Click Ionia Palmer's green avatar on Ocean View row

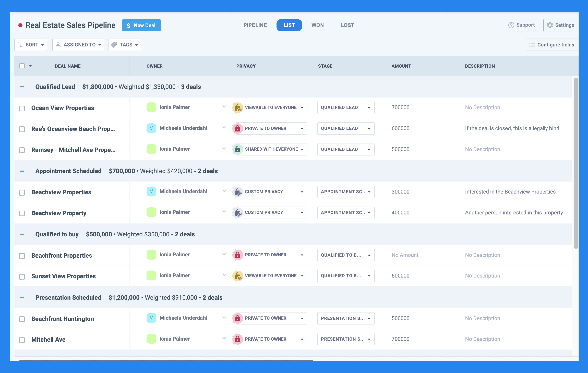pyautogui.click(x=151, y=107)
